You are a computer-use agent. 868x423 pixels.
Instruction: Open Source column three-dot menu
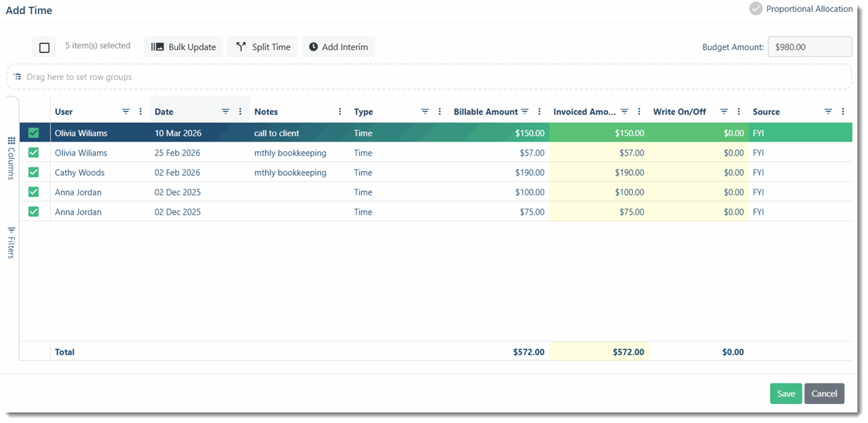[843, 112]
